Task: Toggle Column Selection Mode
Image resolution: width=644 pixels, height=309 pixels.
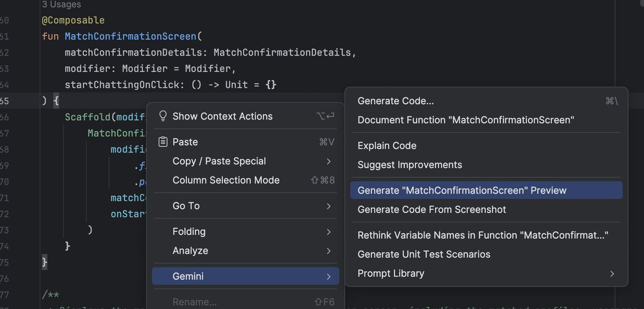Action: click(225, 180)
